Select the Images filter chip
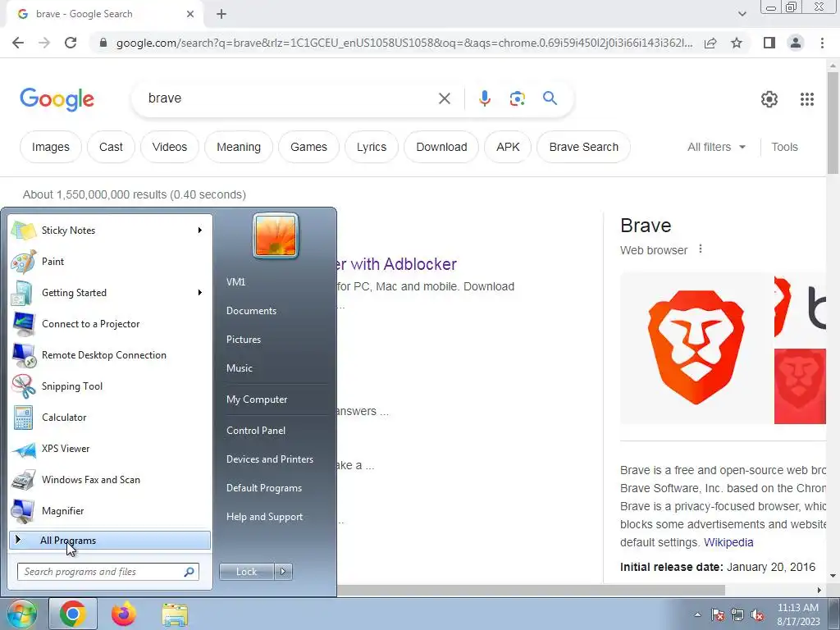Screen dimensions: 840x630 50,147
